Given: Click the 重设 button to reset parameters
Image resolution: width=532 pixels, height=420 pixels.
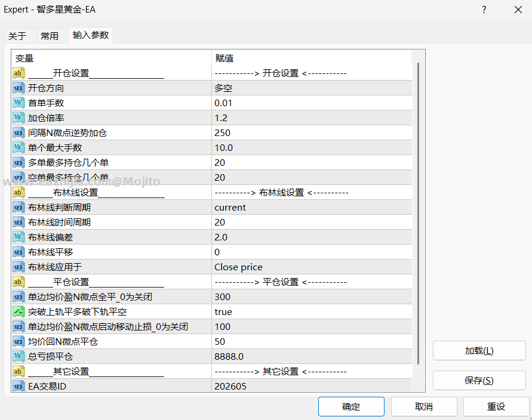Looking at the screenshot, I should (496, 406).
